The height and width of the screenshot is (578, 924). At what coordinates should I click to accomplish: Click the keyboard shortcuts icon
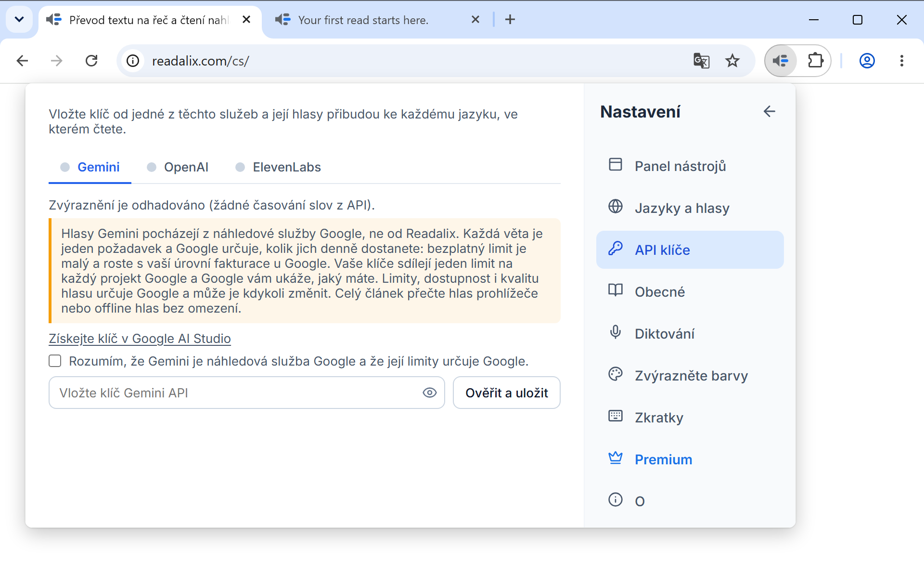click(x=616, y=416)
